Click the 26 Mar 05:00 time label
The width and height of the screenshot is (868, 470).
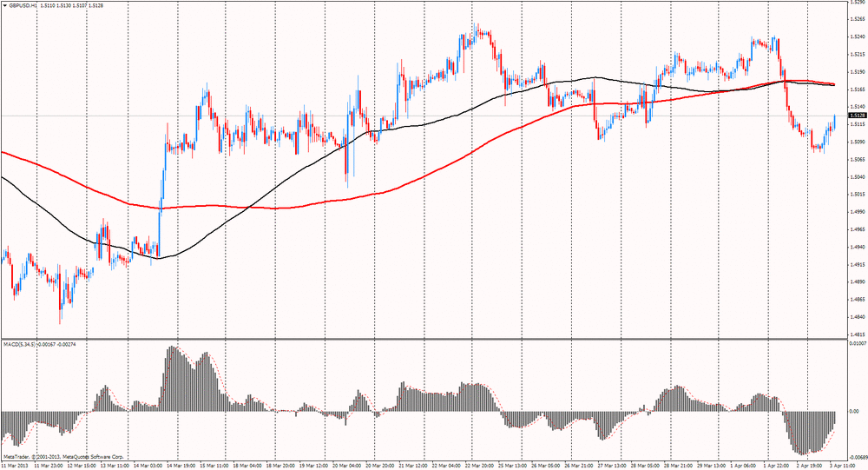click(x=545, y=467)
